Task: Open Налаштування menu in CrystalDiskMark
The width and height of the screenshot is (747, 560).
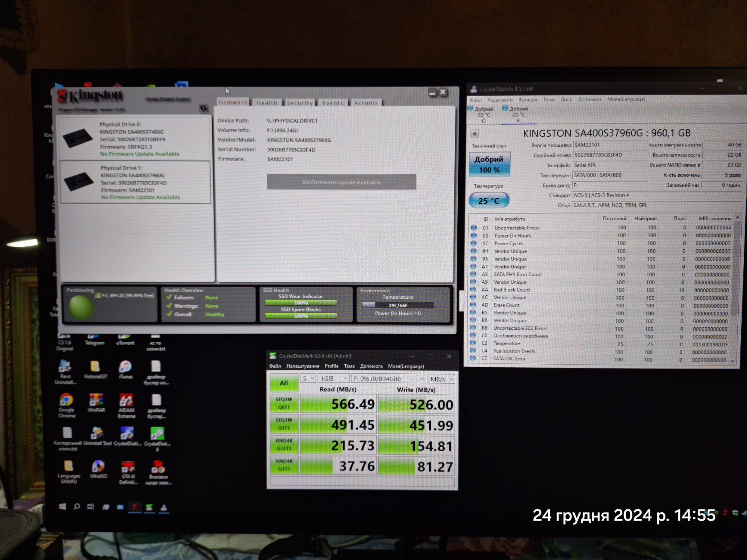Action: tap(303, 366)
